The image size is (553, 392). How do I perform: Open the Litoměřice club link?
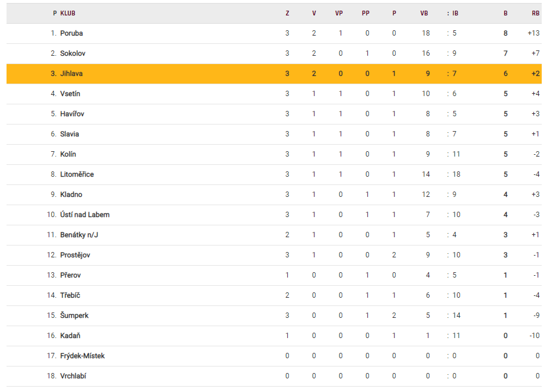pos(77,174)
